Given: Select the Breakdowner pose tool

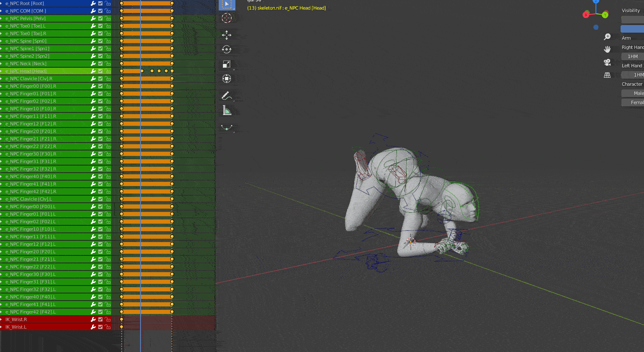Looking at the screenshot, I should 227,128.
